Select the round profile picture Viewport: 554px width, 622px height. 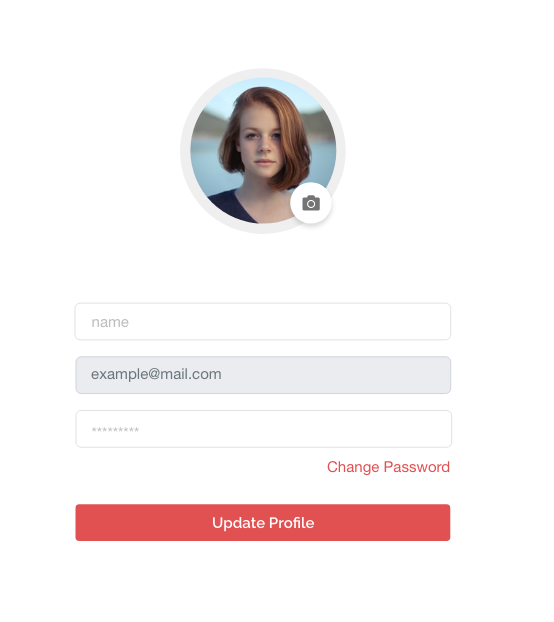point(263,151)
